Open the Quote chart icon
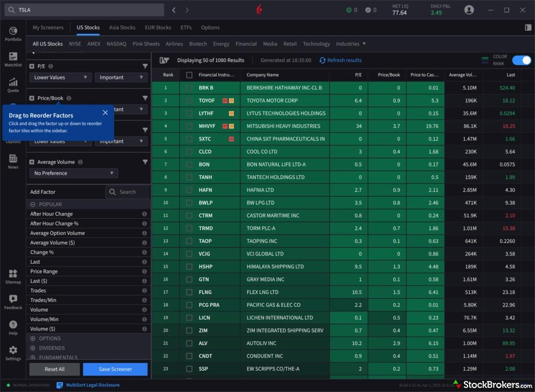Screen dimensions: 535x392 tap(13, 83)
